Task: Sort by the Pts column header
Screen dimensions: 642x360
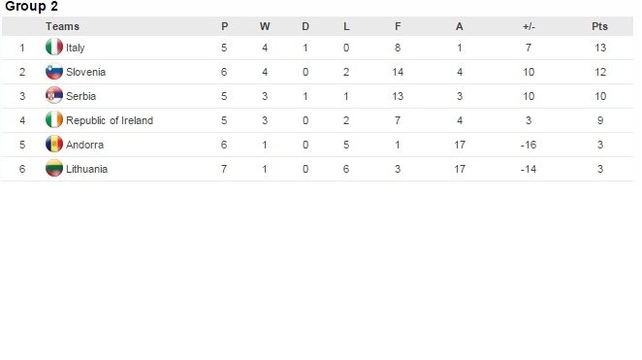Action: (600, 26)
